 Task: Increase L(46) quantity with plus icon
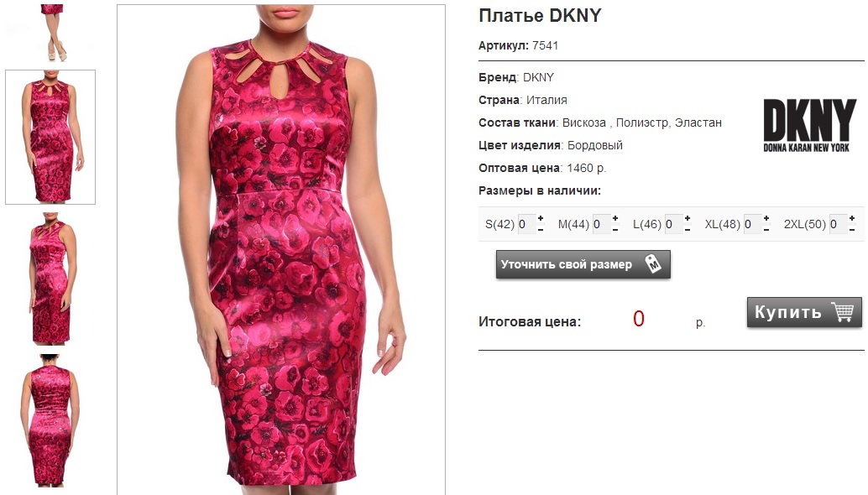click(x=688, y=218)
